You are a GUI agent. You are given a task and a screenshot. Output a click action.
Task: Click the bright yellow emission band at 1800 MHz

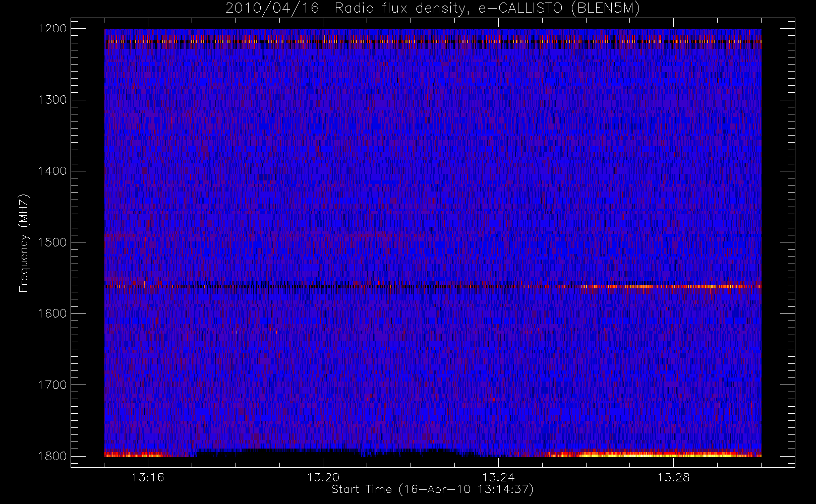tap(656, 454)
